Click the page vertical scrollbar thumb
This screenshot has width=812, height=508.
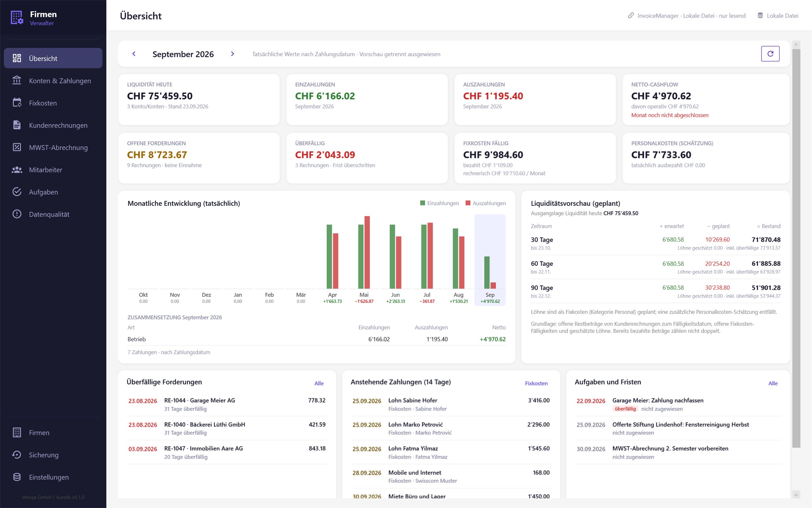coord(796,248)
